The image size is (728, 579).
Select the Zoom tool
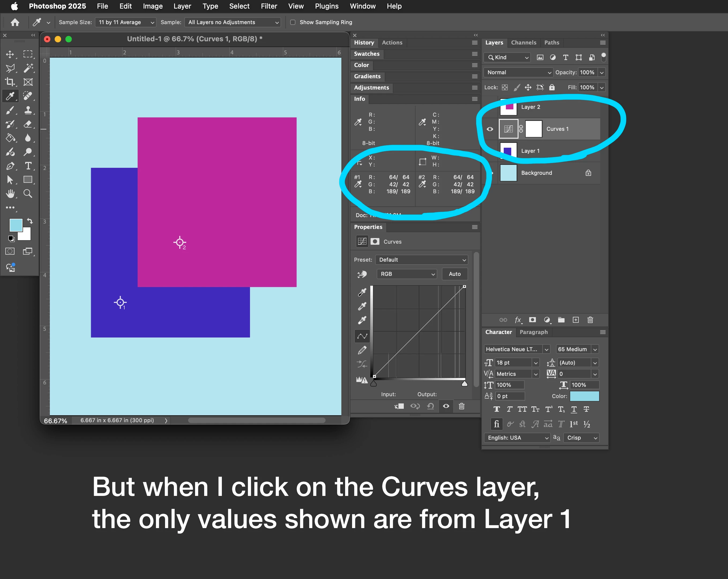(x=28, y=194)
